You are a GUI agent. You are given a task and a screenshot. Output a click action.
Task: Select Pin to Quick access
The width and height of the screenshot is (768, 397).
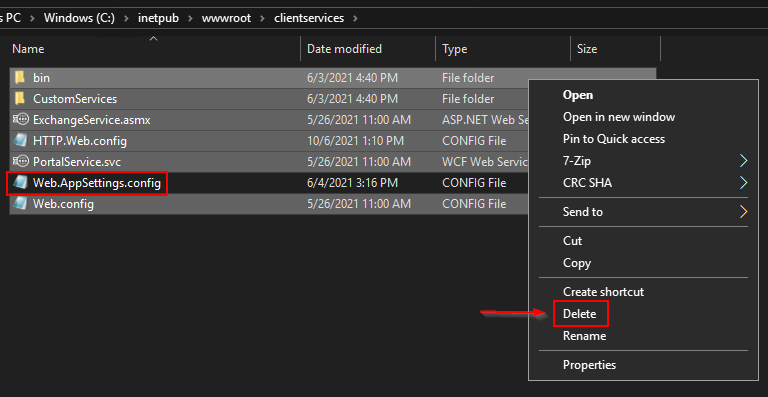pos(614,139)
